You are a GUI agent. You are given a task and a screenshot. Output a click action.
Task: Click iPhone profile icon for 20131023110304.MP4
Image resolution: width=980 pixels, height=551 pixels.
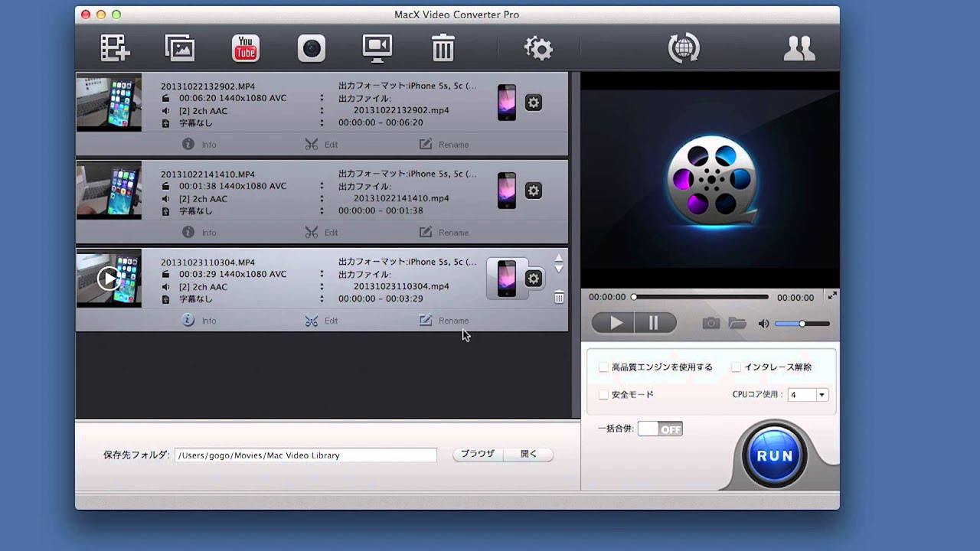(507, 279)
